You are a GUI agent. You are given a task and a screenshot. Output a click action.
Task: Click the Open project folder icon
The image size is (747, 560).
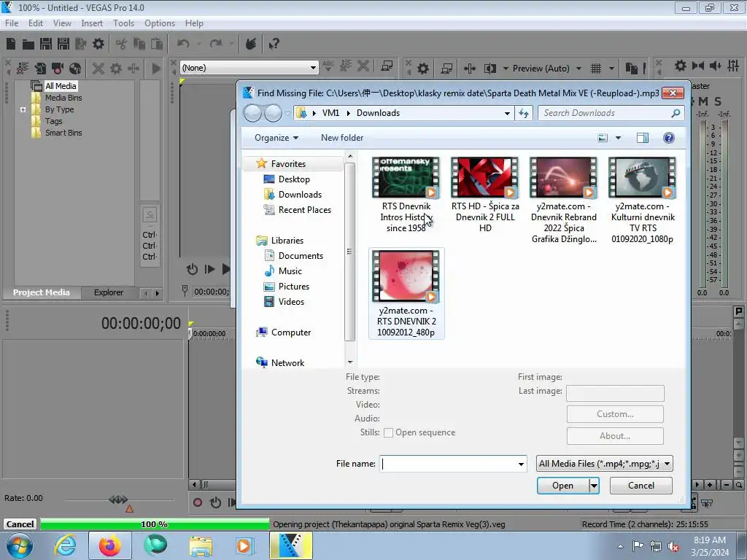(28, 44)
